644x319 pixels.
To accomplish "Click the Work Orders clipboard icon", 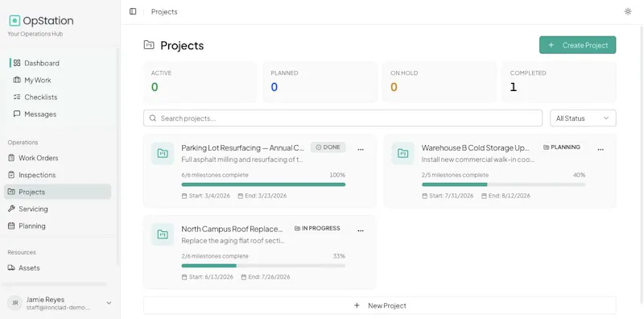I will [11, 158].
